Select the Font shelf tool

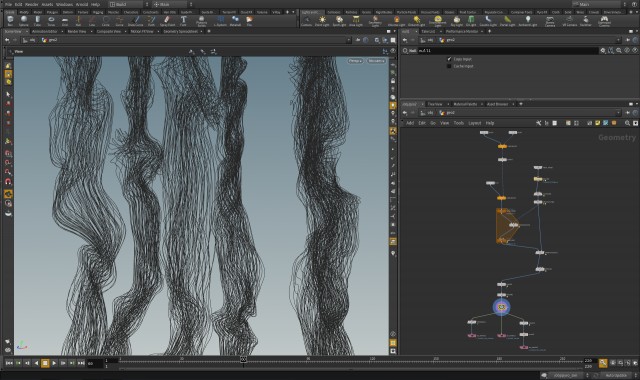pyautogui.click(x=183, y=20)
